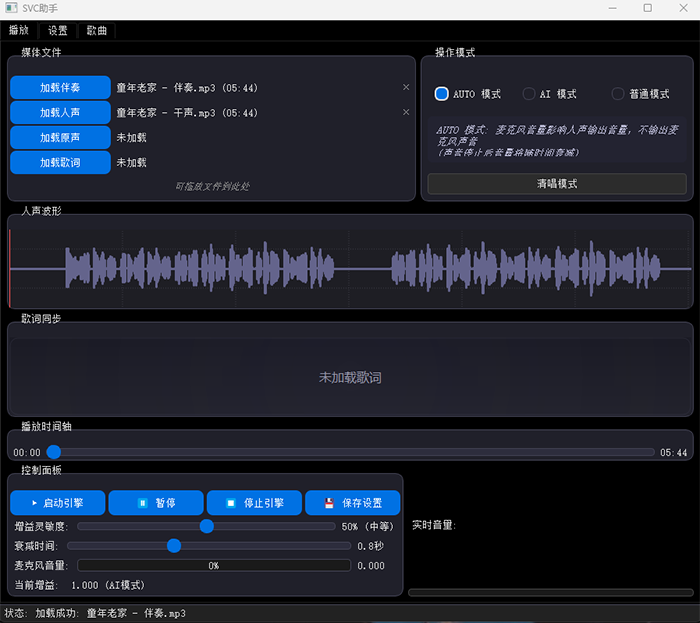The height and width of the screenshot is (623, 700).
Task: Open the 歌曲 tab
Action: coord(97,31)
